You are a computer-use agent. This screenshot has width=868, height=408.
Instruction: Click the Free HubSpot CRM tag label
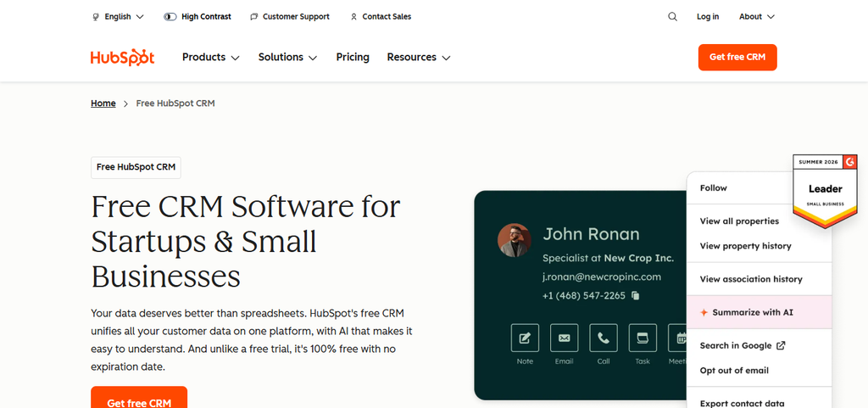click(136, 167)
